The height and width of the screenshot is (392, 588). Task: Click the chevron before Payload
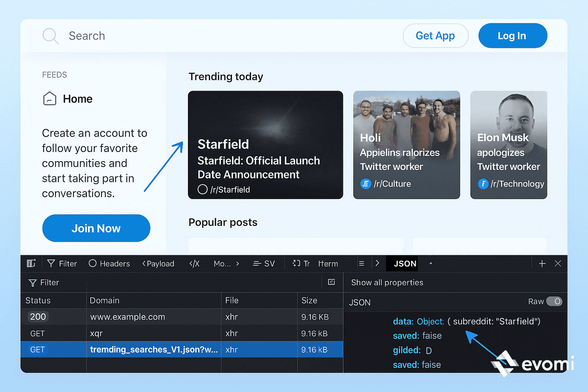click(x=144, y=263)
